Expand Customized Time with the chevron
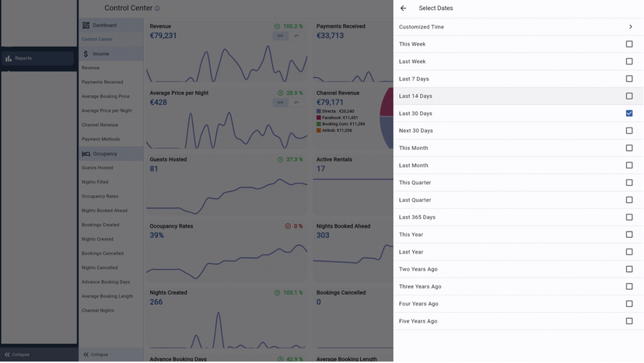This screenshot has width=644, height=363. (631, 27)
